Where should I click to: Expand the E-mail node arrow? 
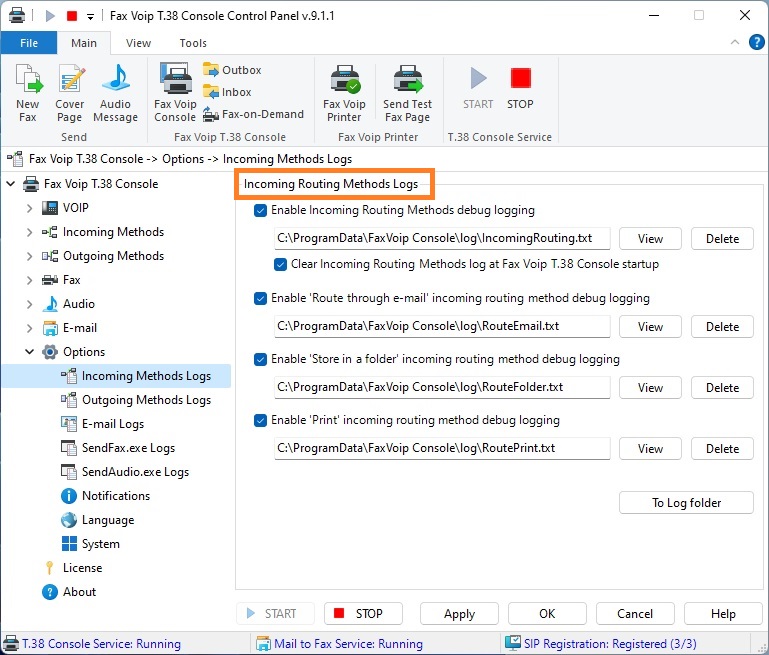(29, 328)
